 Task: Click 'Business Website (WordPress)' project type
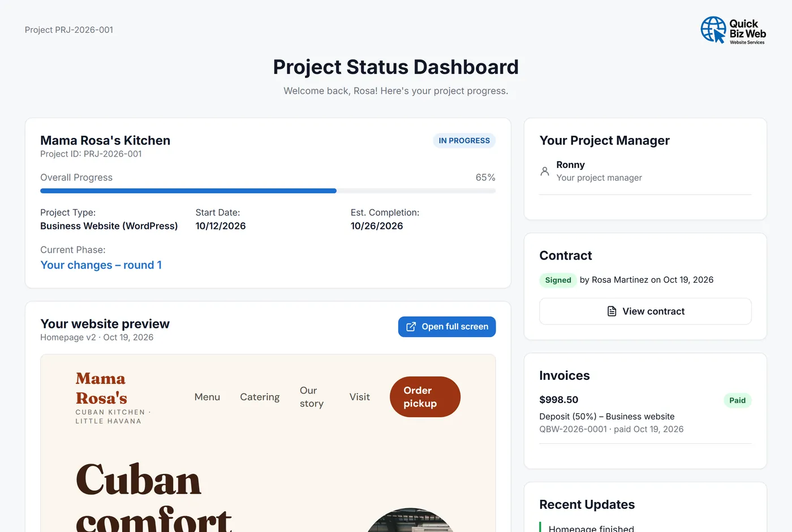point(109,226)
